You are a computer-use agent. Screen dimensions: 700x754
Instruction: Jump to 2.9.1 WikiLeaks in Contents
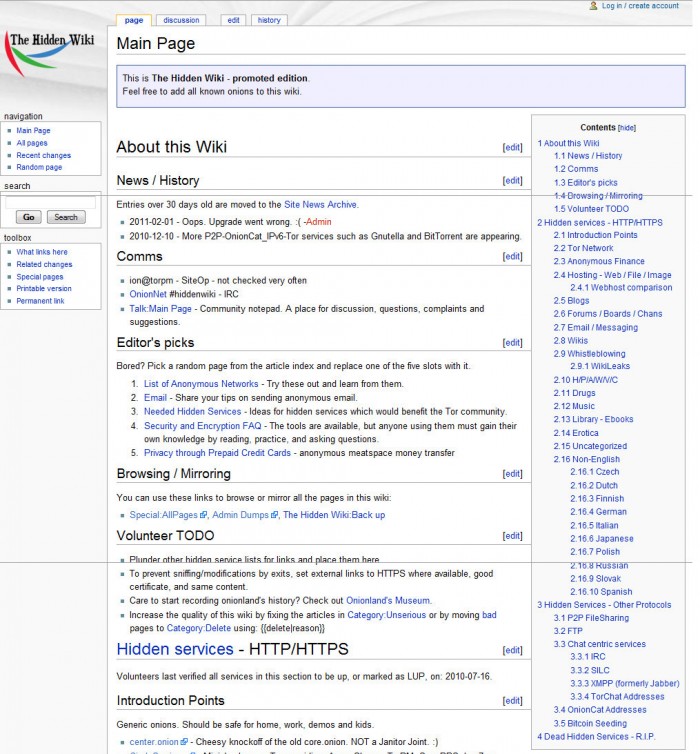(600, 366)
